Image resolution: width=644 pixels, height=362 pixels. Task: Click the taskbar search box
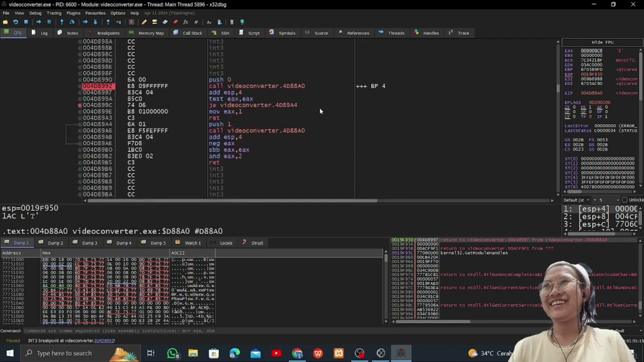click(x=80, y=353)
